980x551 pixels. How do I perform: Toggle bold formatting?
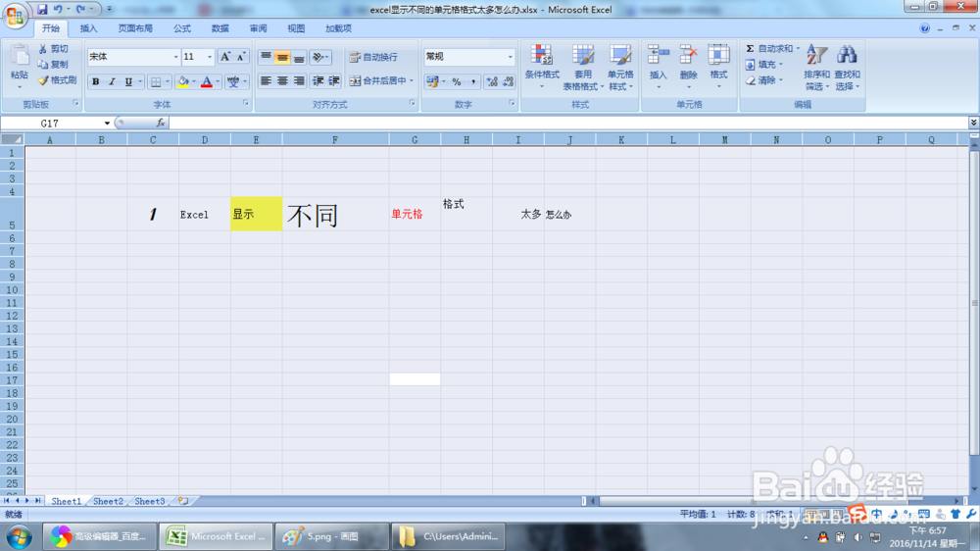click(x=96, y=81)
